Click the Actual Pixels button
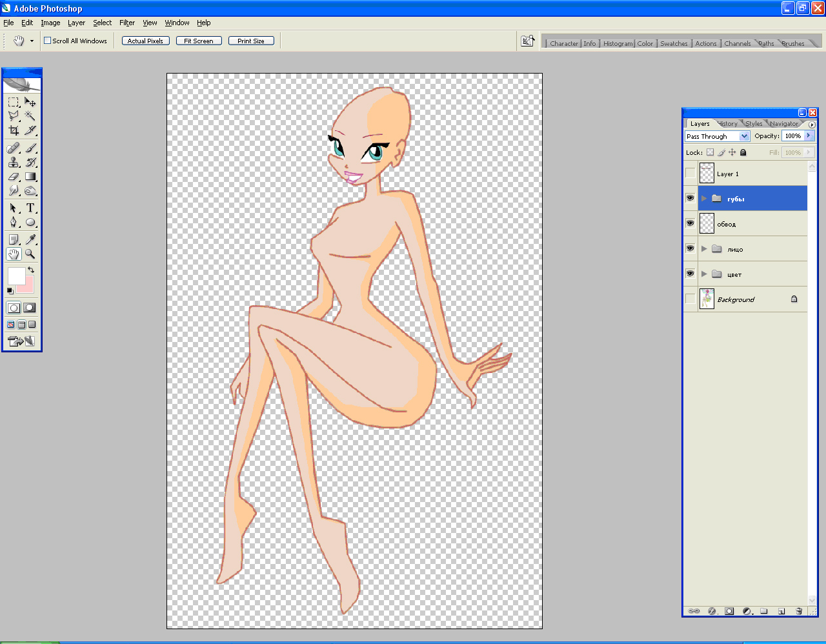 [x=146, y=41]
